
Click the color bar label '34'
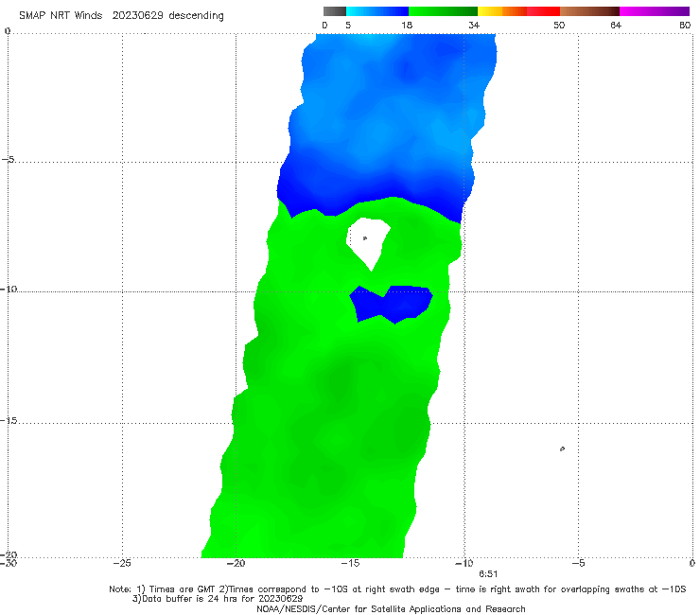pos(474,26)
